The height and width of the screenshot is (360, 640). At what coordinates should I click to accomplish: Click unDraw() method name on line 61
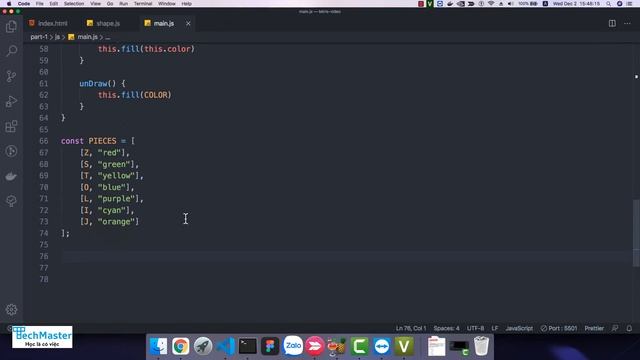coord(93,83)
